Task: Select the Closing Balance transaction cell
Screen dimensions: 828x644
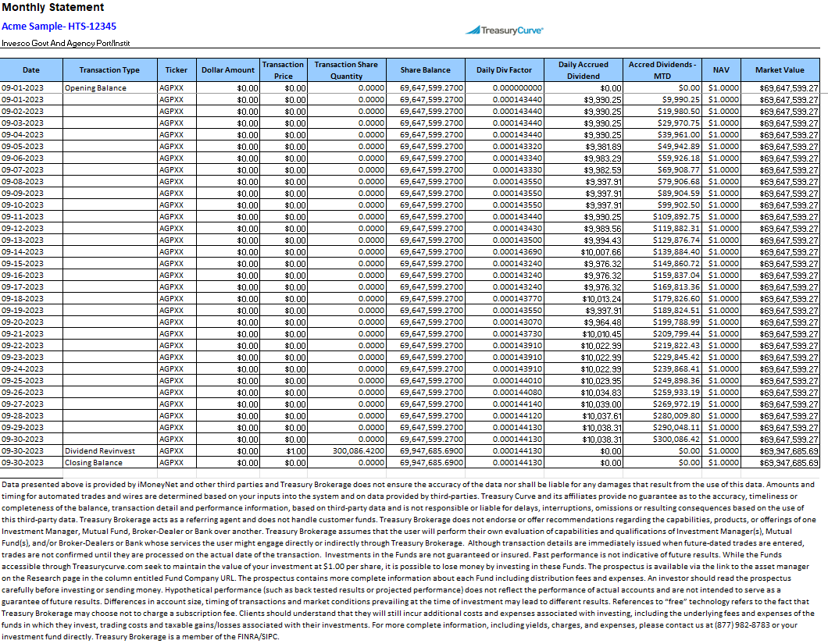Action: click(109, 463)
